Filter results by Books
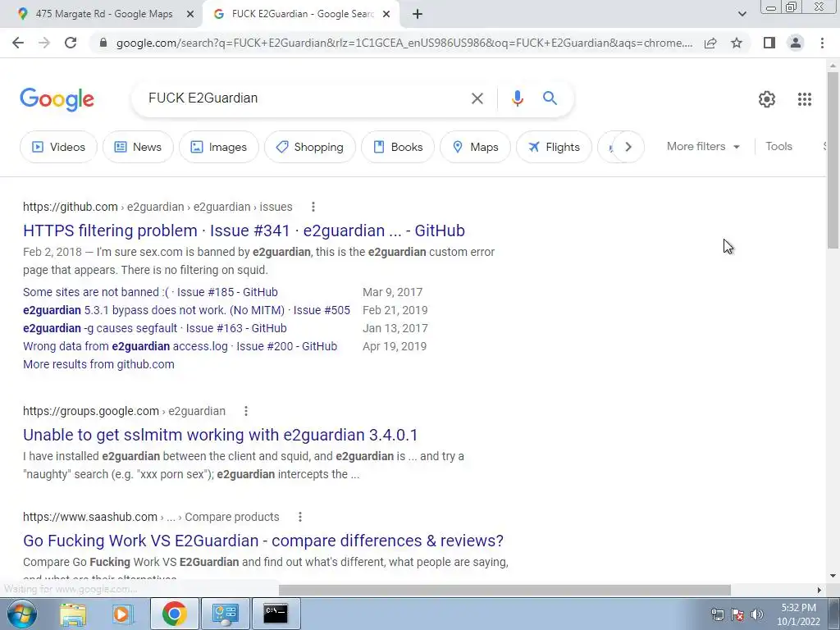This screenshot has height=630, width=840. point(398,147)
